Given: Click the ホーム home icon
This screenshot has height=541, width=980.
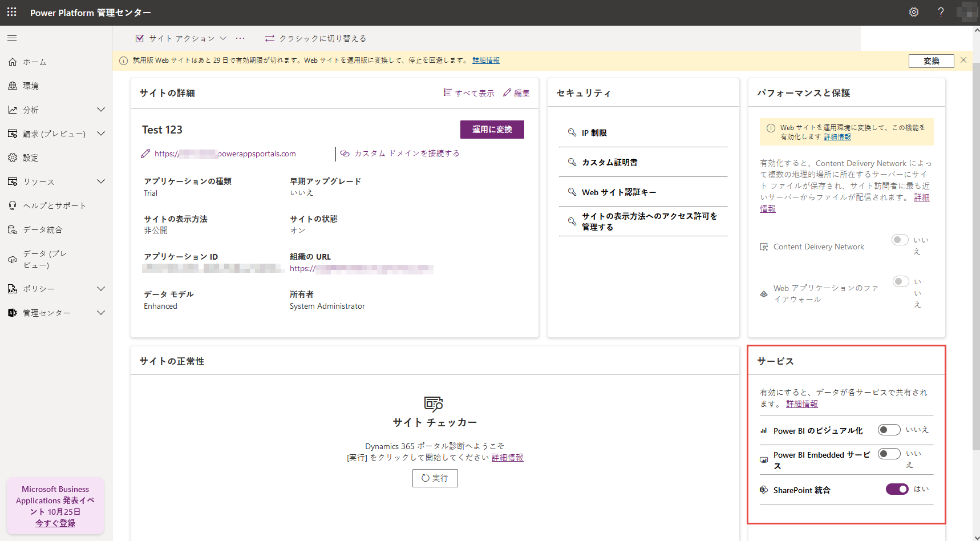Looking at the screenshot, I should click(13, 62).
